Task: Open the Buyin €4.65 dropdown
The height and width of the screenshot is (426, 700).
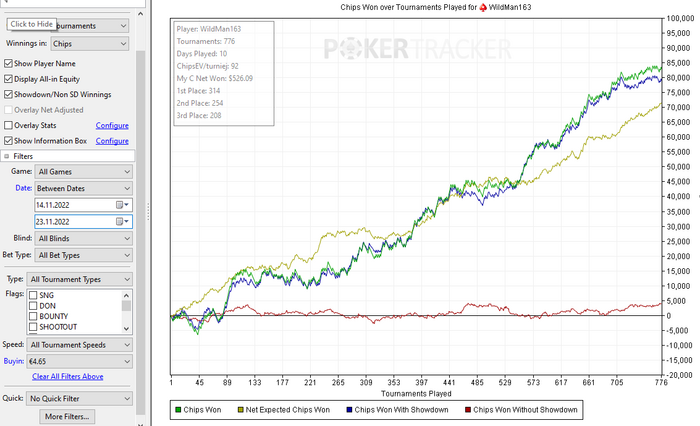Action: pos(79,361)
